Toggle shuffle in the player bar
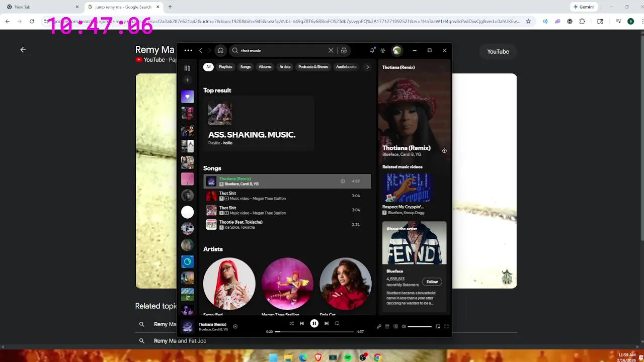 tap(291, 323)
